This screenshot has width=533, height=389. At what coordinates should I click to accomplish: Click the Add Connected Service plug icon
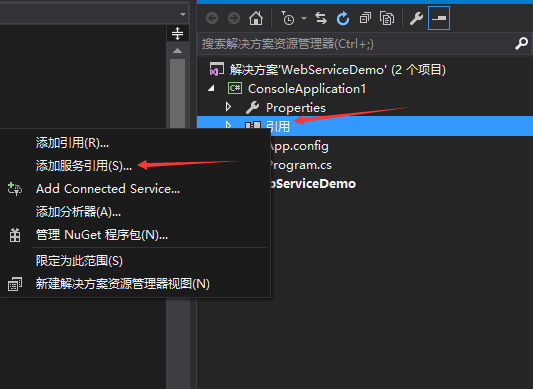click(15, 189)
